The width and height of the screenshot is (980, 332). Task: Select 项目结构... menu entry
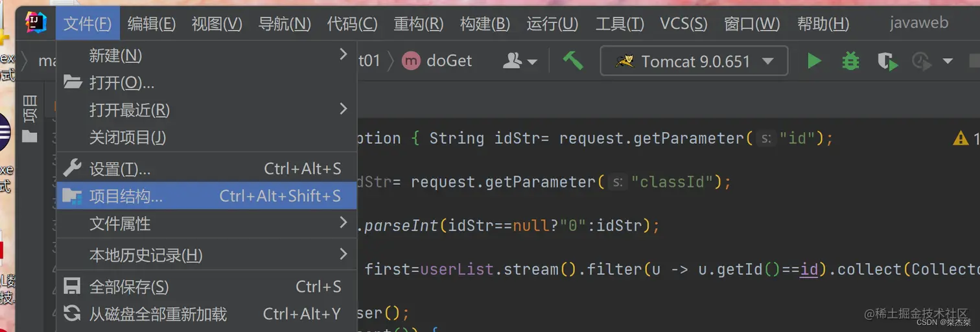coord(207,196)
